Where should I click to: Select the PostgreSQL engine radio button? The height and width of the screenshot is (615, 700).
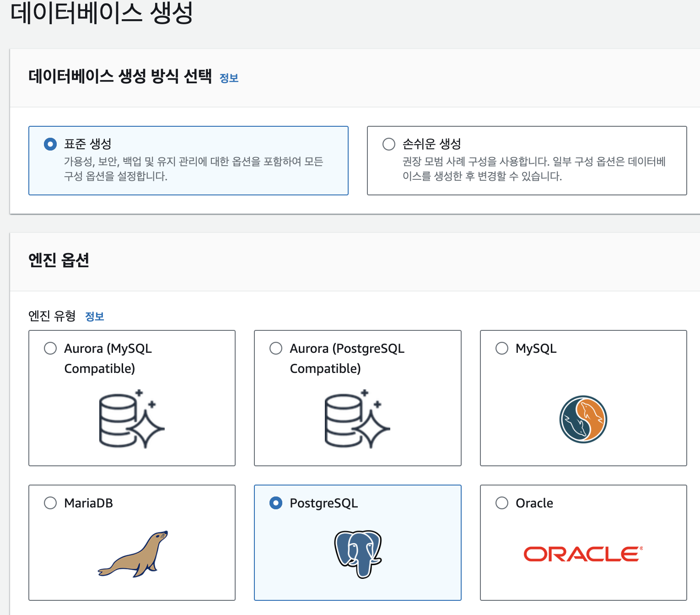click(276, 503)
